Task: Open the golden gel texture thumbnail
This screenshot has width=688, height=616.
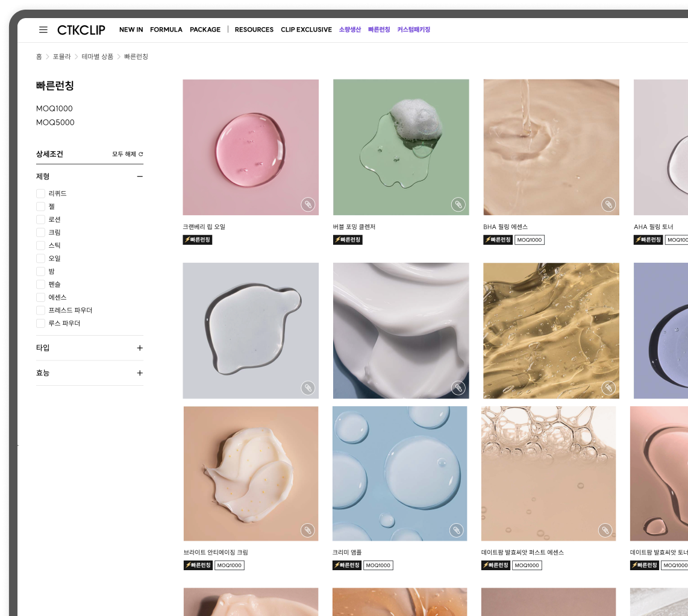Action: point(551,331)
